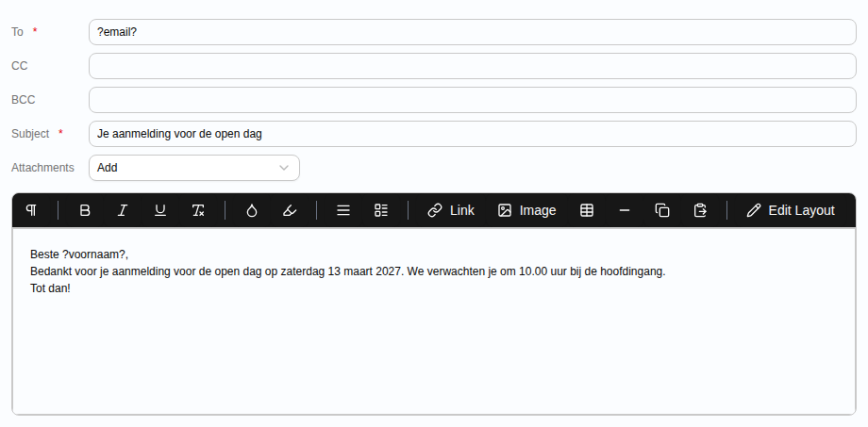The width and height of the screenshot is (868, 427).
Task: Toggle italic formatting
Action: (x=123, y=210)
